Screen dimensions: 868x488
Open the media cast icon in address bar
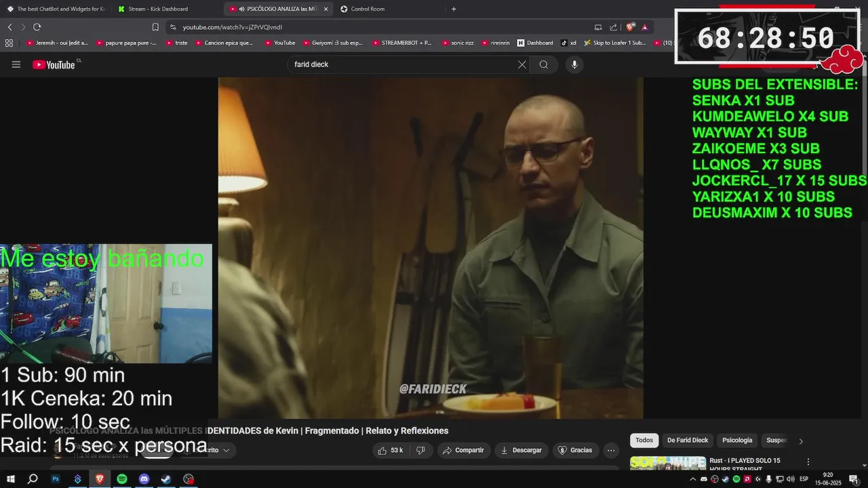pos(598,27)
